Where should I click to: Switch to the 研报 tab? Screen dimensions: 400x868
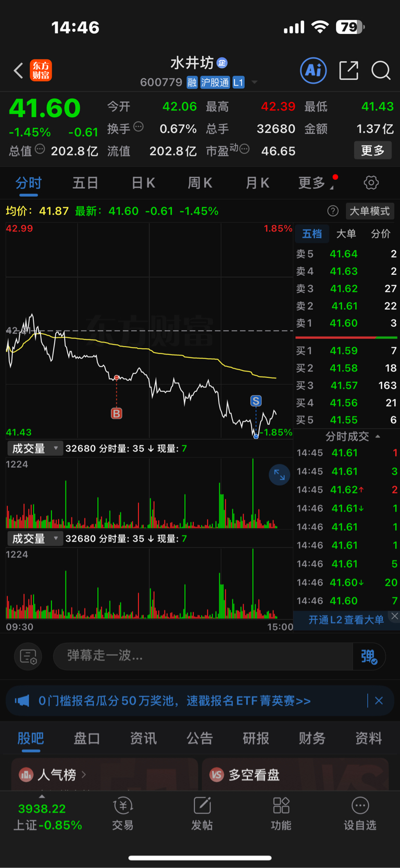(x=256, y=739)
